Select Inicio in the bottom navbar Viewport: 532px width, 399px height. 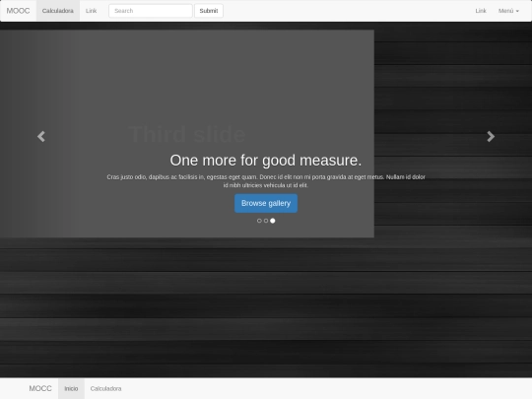[x=71, y=388]
